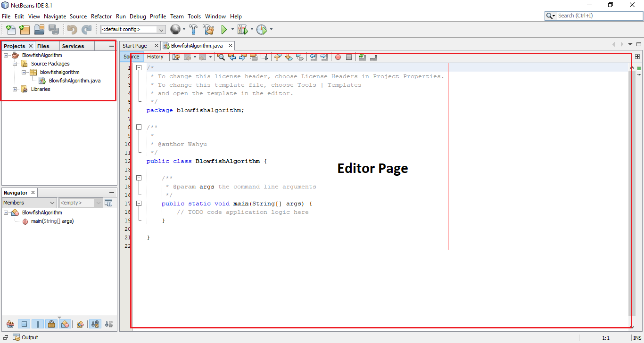Toggle Sort by Name A-Z button

point(95,324)
